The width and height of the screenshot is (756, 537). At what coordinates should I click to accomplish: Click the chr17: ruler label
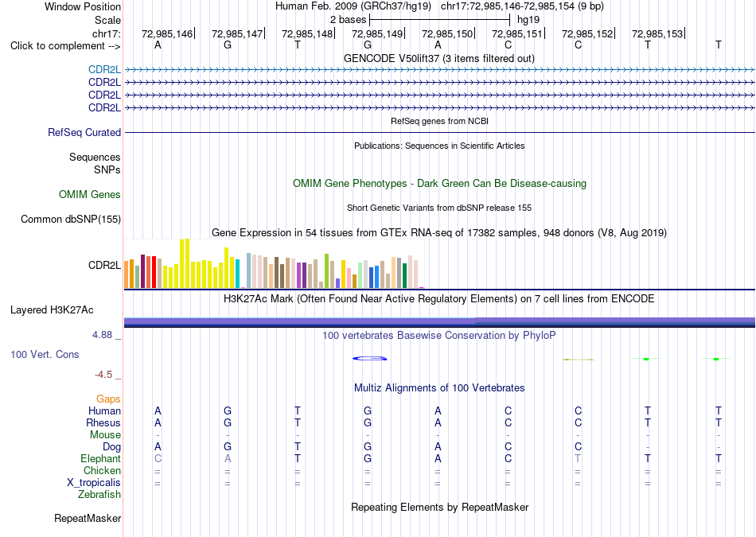[x=106, y=33]
